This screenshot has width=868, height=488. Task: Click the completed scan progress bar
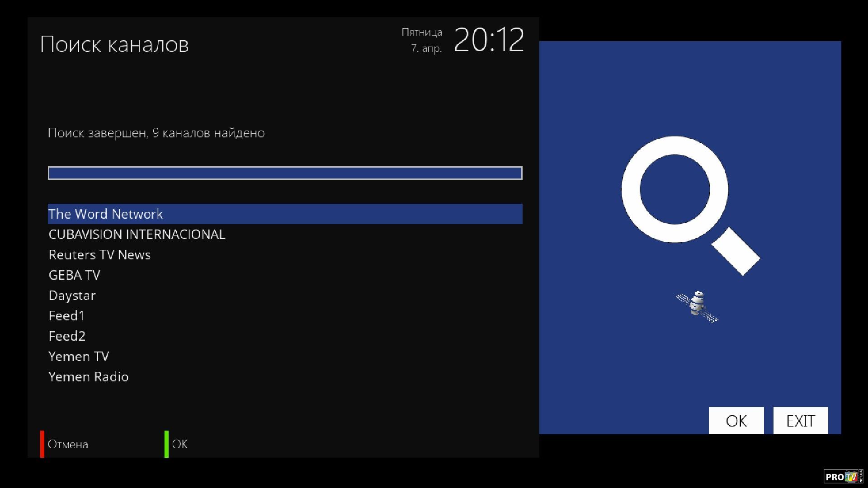pyautogui.click(x=285, y=173)
